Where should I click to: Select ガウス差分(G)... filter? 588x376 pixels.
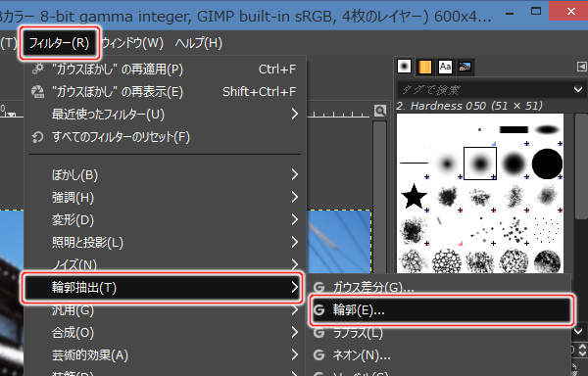coord(439,287)
